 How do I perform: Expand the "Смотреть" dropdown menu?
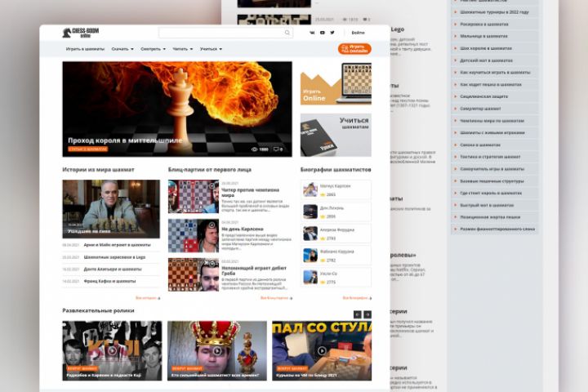pyautogui.click(x=153, y=49)
